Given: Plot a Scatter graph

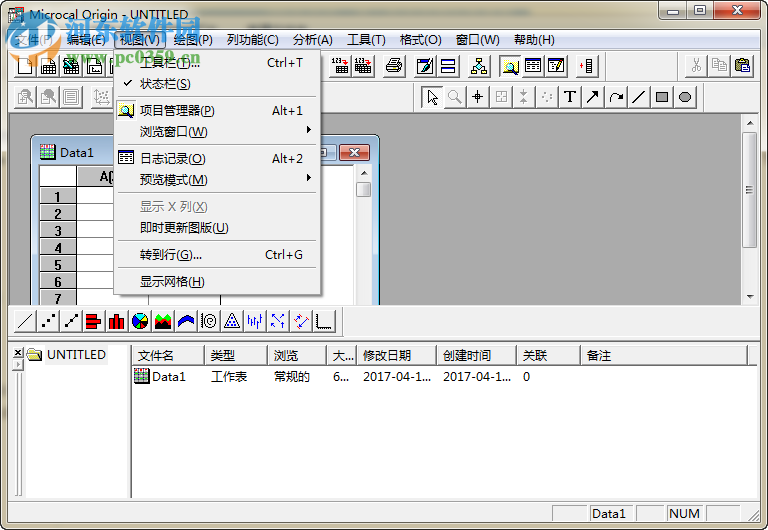Looking at the screenshot, I should pos(48,321).
